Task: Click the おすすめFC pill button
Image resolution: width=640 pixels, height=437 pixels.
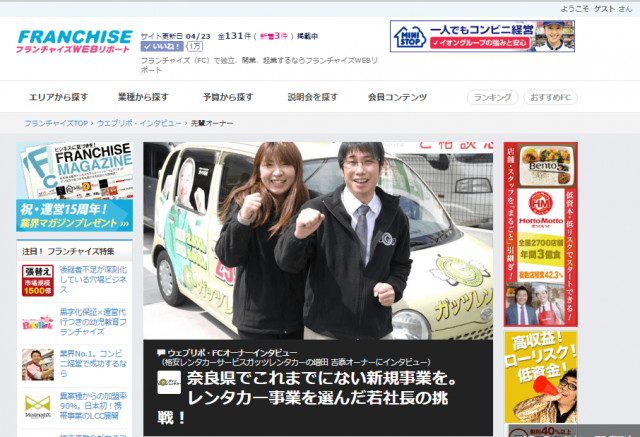Action: 549,98
